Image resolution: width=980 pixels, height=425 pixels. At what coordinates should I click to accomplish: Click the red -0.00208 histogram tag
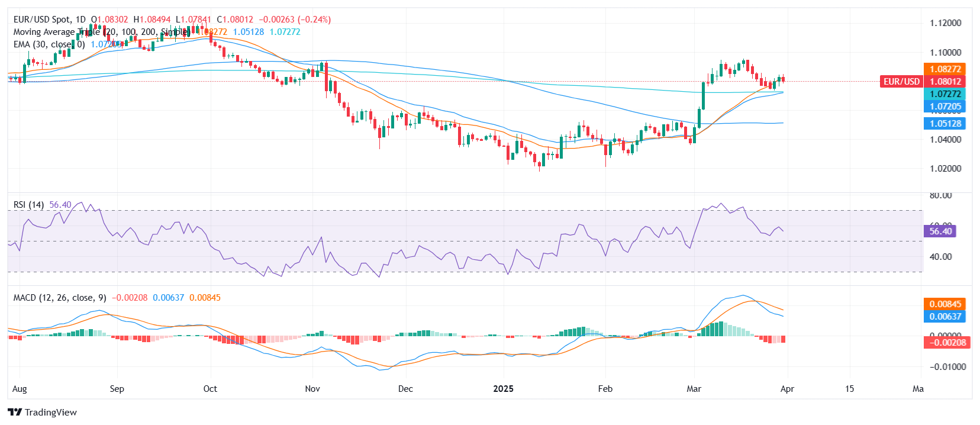point(946,343)
